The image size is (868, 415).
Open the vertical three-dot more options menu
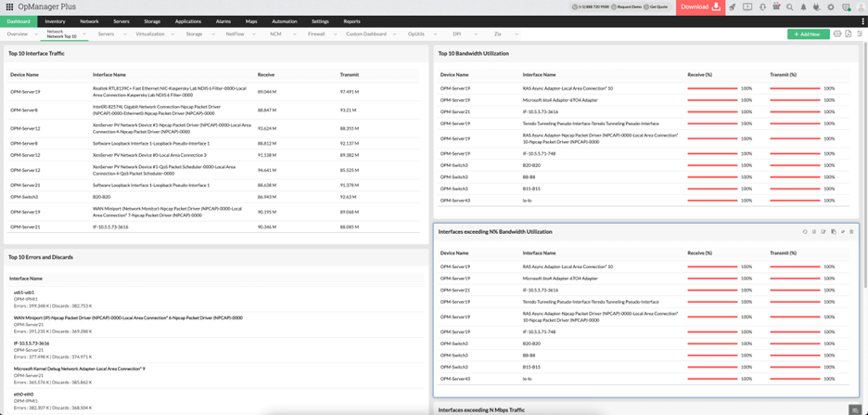[862, 20]
